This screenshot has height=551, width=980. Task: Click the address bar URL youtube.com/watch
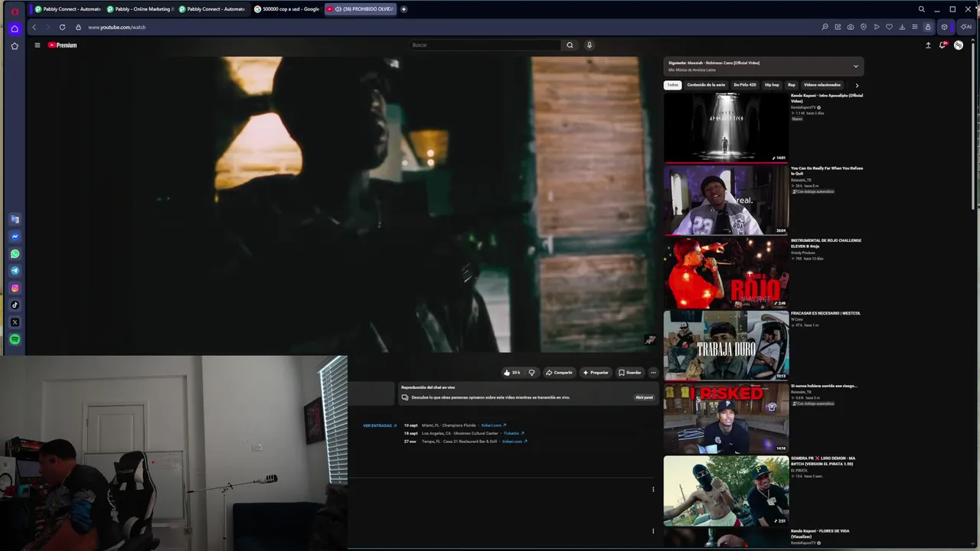(x=116, y=27)
